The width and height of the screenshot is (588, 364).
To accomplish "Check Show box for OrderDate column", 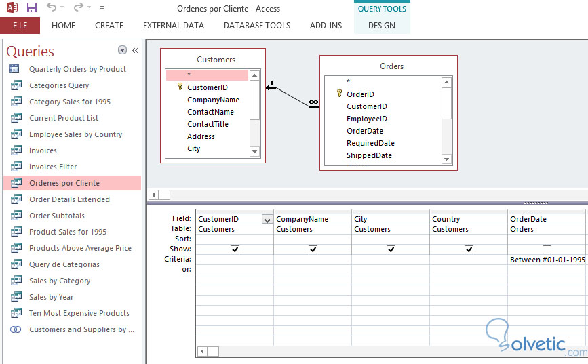I will [x=547, y=249].
